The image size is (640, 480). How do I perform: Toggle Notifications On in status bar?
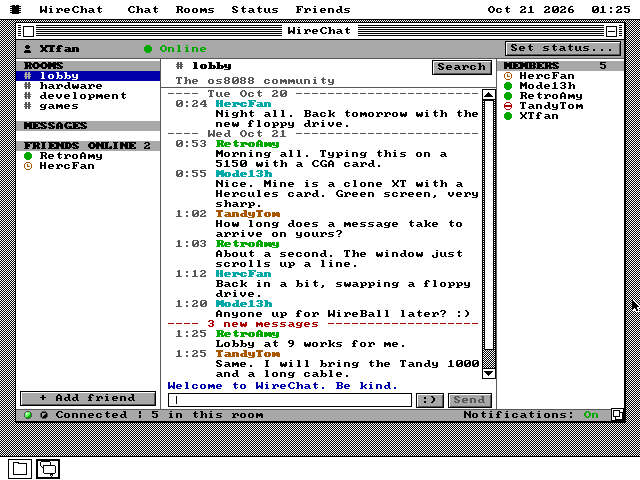(x=531, y=415)
